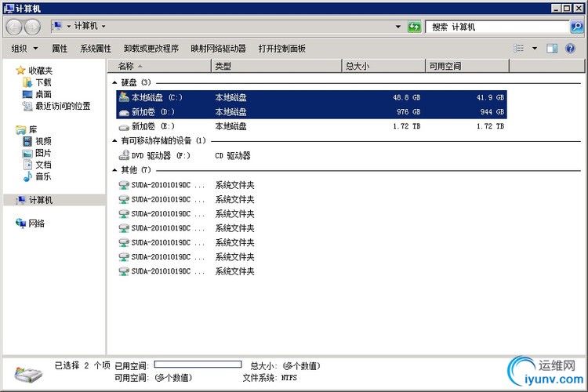Click 系统属性 in the toolbar
The width and height of the screenshot is (588, 392).
pyautogui.click(x=95, y=49)
